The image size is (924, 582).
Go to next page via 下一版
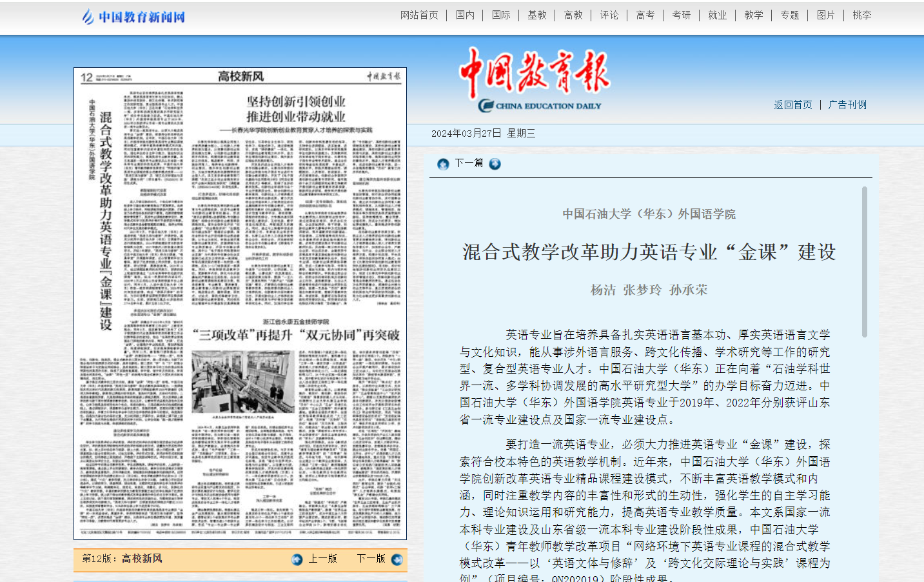(371, 559)
